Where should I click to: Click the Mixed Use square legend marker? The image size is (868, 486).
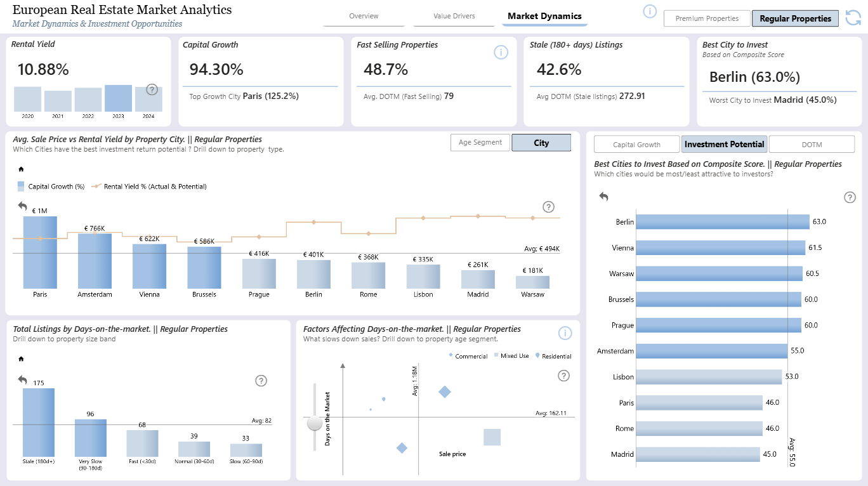coord(495,356)
